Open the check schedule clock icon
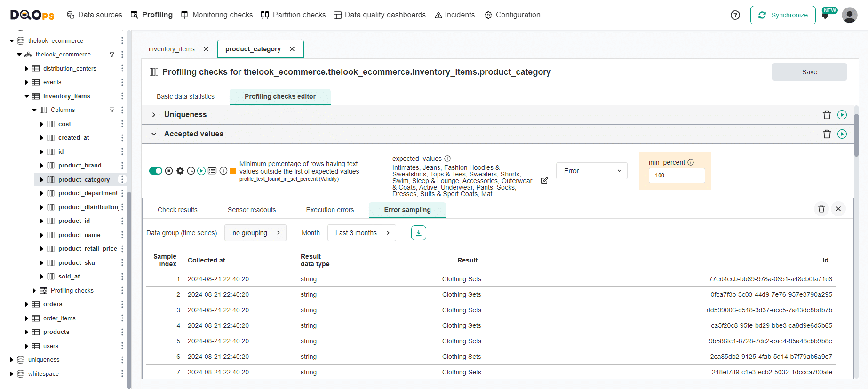The image size is (868, 389). pos(191,171)
